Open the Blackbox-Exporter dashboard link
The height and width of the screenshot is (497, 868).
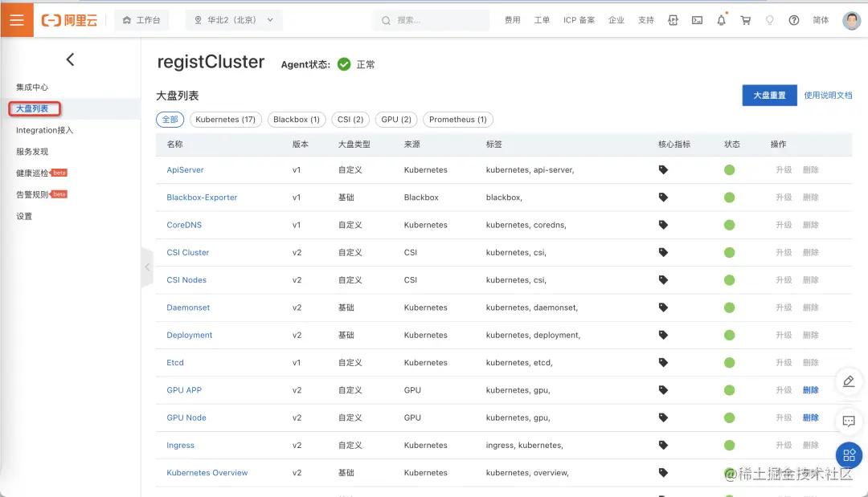coord(202,198)
